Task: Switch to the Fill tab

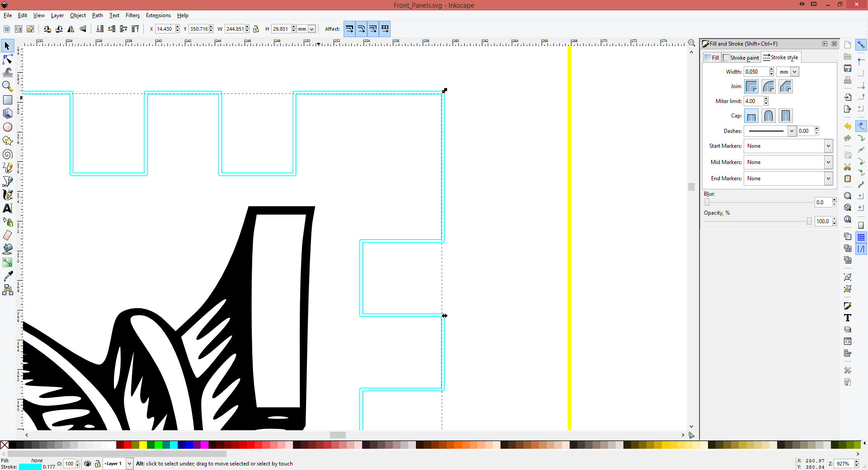Action: point(712,57)
